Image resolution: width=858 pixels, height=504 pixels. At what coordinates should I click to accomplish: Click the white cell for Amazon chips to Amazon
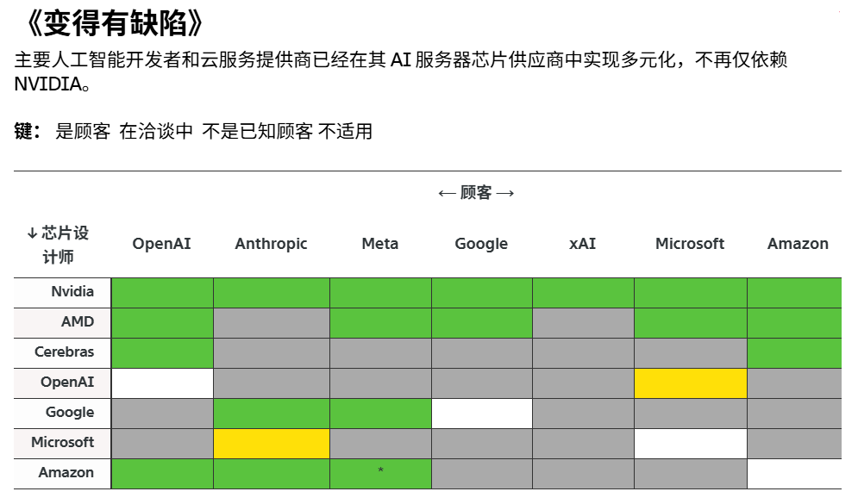point(794,473)
